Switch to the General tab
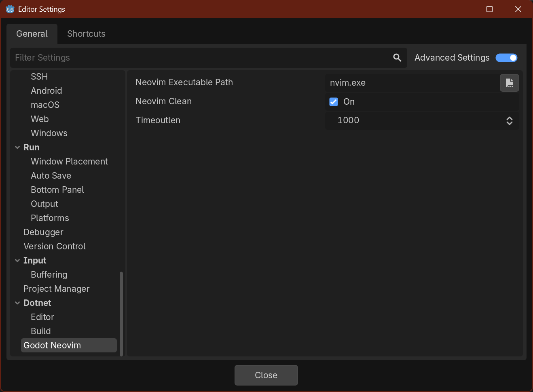This screenshot has width=533, height=392. 32,34
